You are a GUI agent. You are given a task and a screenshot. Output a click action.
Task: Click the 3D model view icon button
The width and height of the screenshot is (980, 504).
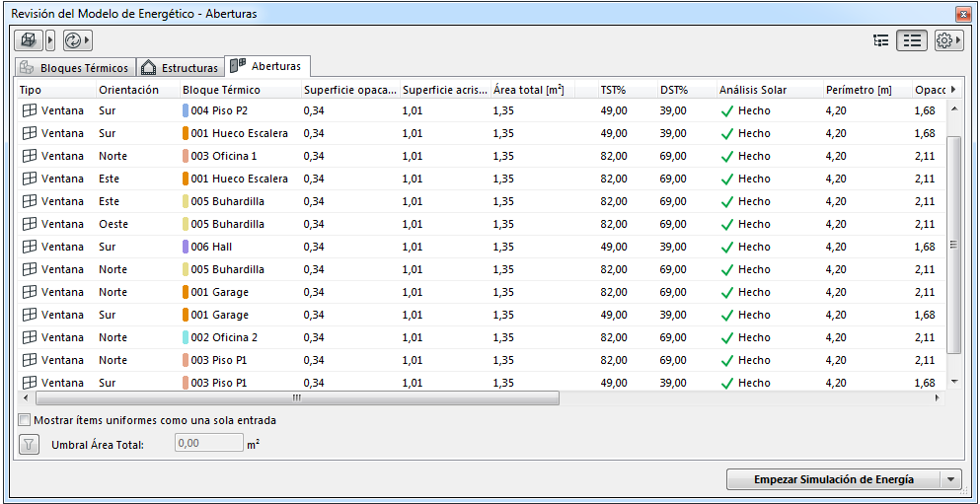point(29,41)
